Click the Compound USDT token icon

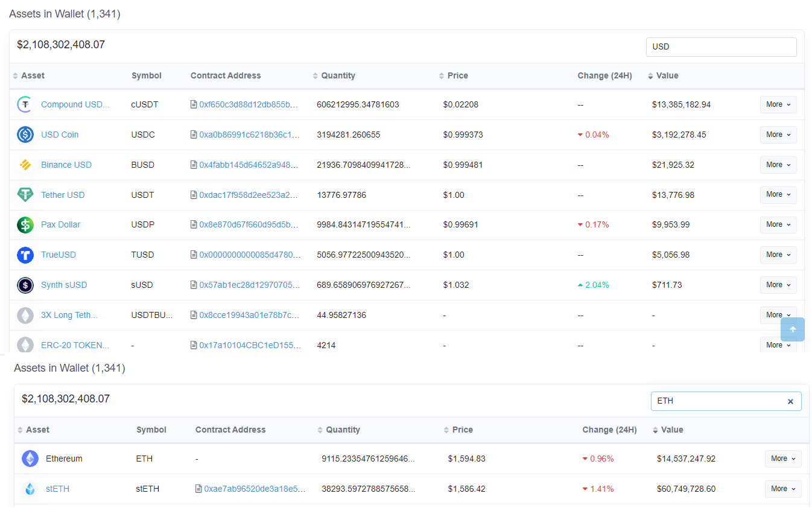coord(25,104)
